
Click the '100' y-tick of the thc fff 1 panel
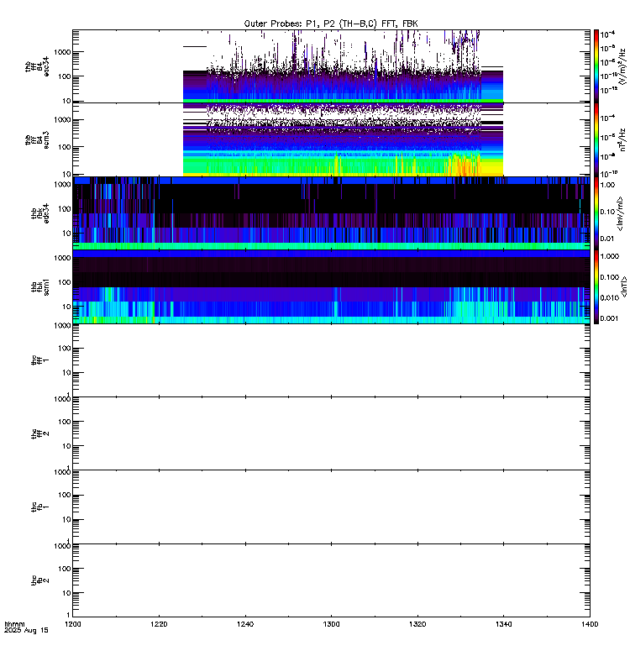65,349
